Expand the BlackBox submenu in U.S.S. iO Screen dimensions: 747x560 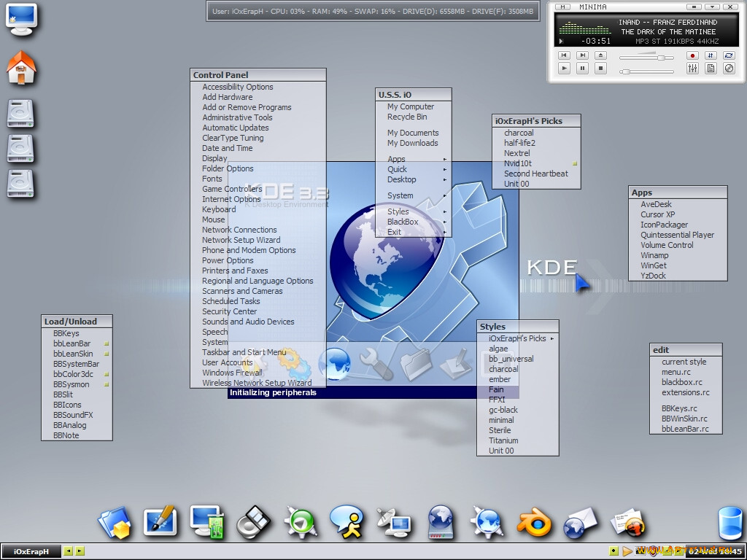click(x=413, y=222)
